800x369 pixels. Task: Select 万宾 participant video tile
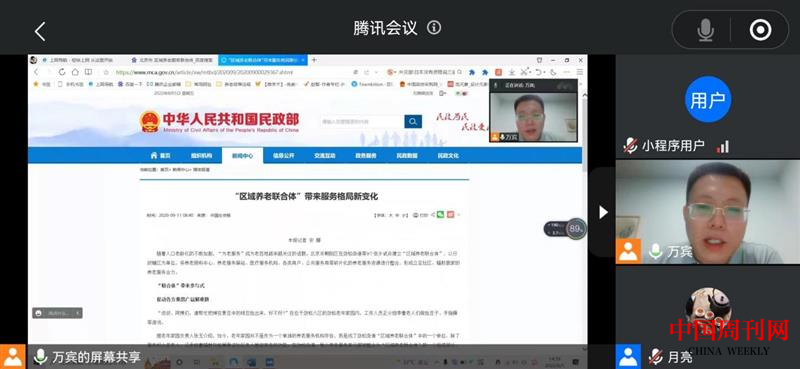(708, 212)
